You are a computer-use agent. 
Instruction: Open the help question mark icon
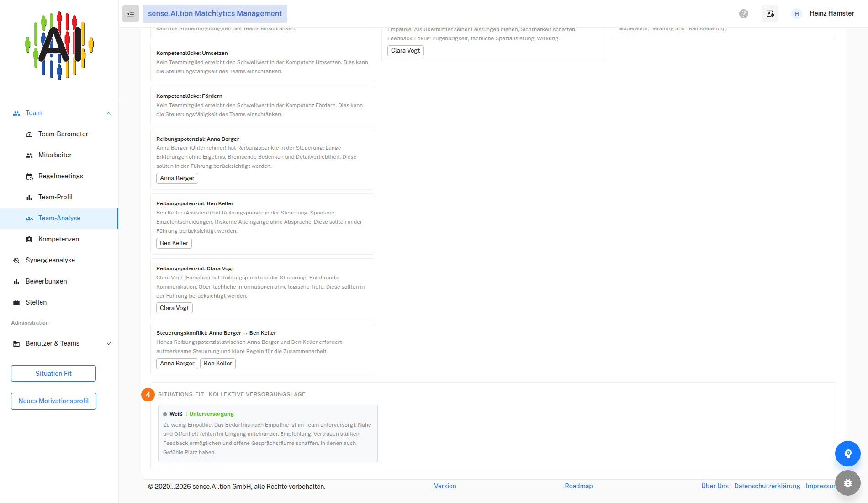point(744,14)
